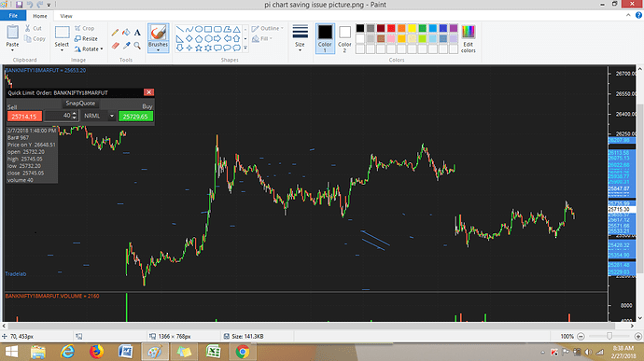Select the Magnifier tool
Viewport: 644px width, 361px height.
(137, 46)
